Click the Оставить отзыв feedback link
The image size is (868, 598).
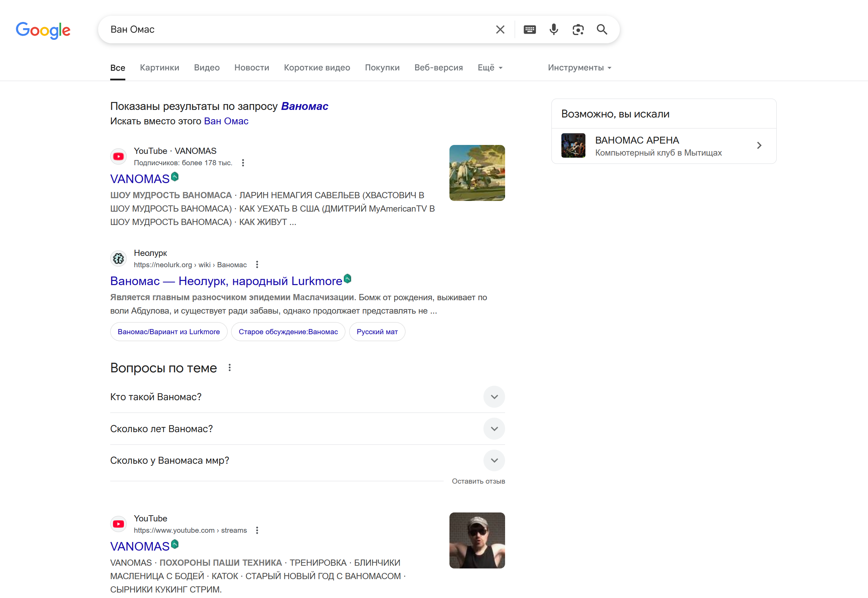tap(478, 481)
